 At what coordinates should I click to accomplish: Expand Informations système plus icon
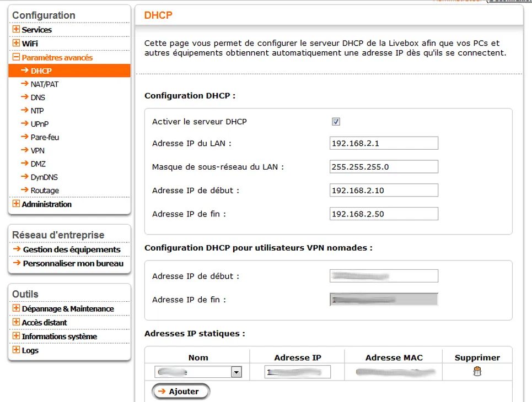click(x=16, y=336)
